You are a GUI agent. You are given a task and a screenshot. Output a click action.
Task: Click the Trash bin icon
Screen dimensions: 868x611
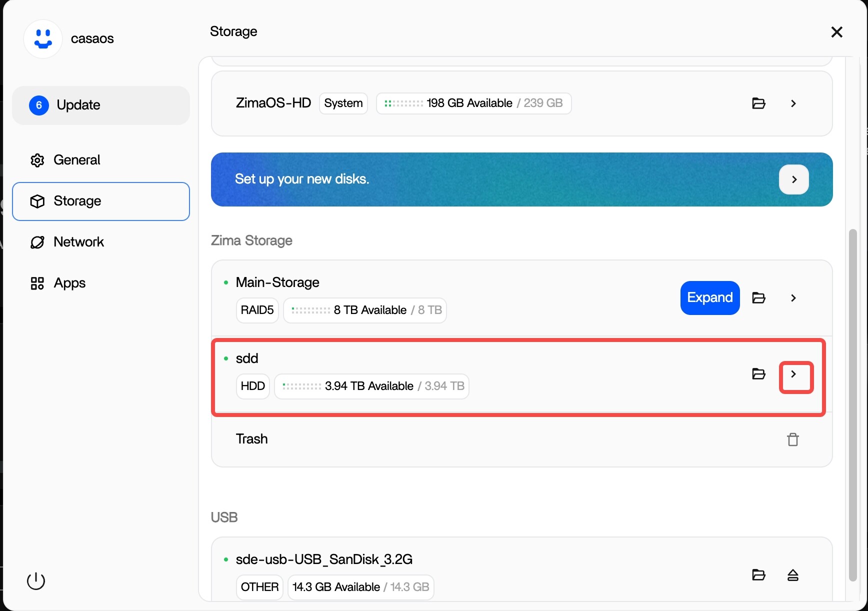[792, 439]
